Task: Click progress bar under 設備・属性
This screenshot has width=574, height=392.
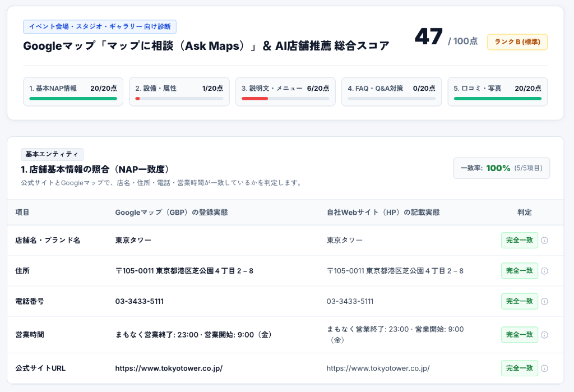Action: coord(179,99)
